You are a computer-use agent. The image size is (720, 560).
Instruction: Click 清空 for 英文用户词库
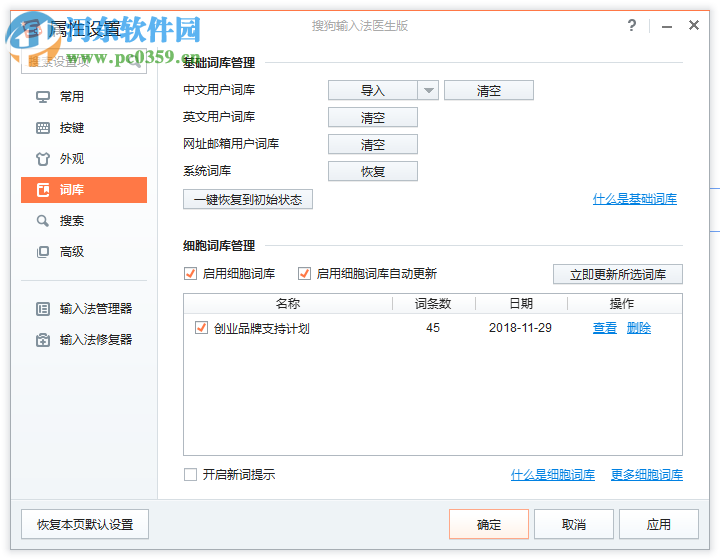[x=372, y=118]
